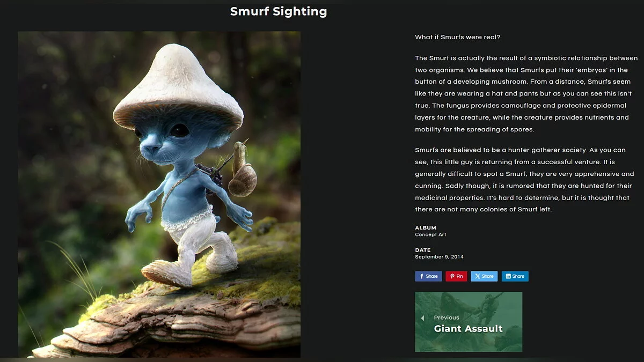Image resolution: width=644 pixels, height=362 pixels.
Task: Click the left triangle arrow beside Previous
Action: pos(422,318)
